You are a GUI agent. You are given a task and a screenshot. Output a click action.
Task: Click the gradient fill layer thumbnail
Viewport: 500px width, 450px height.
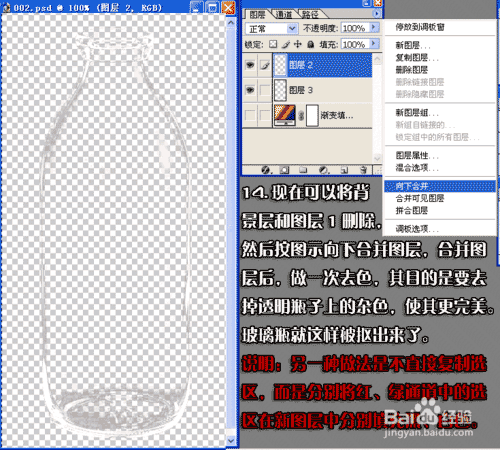point(285,115)
